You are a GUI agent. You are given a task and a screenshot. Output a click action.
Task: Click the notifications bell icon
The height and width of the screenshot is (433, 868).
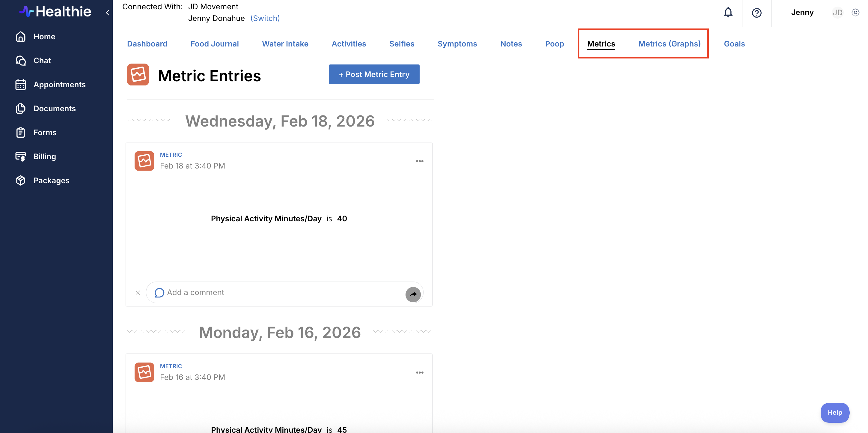pos(728,13)
